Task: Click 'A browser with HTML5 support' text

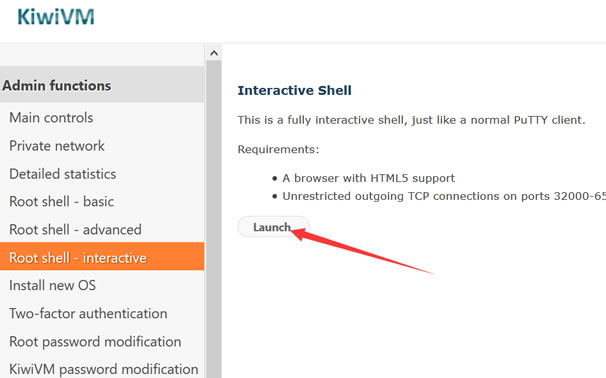Action: [368, 178]
